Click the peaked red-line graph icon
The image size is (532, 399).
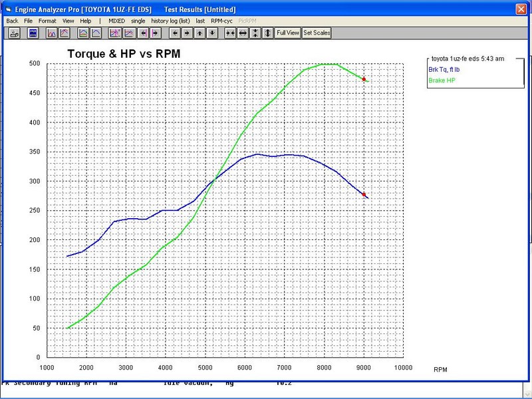(65, 33)
